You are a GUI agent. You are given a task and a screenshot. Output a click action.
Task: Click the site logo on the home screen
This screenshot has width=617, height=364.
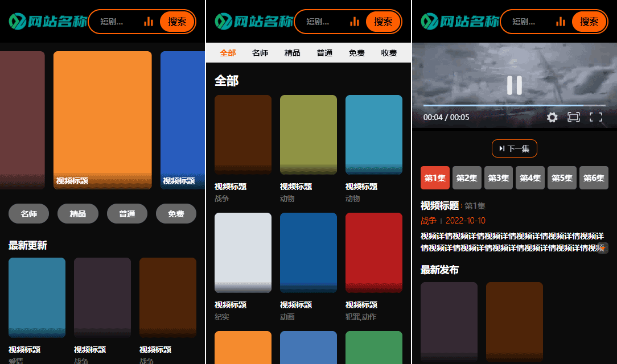pyautogui.click(x=48, y=21)
